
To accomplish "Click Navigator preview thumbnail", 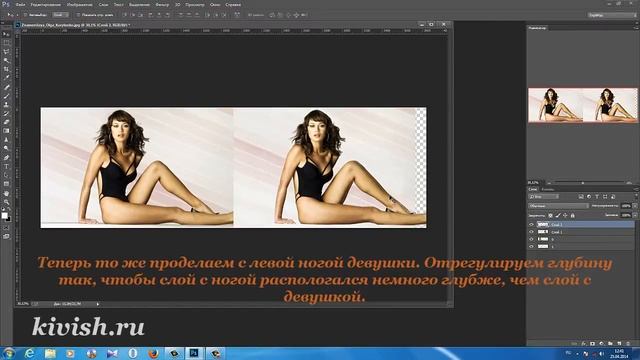I will 583,105.
